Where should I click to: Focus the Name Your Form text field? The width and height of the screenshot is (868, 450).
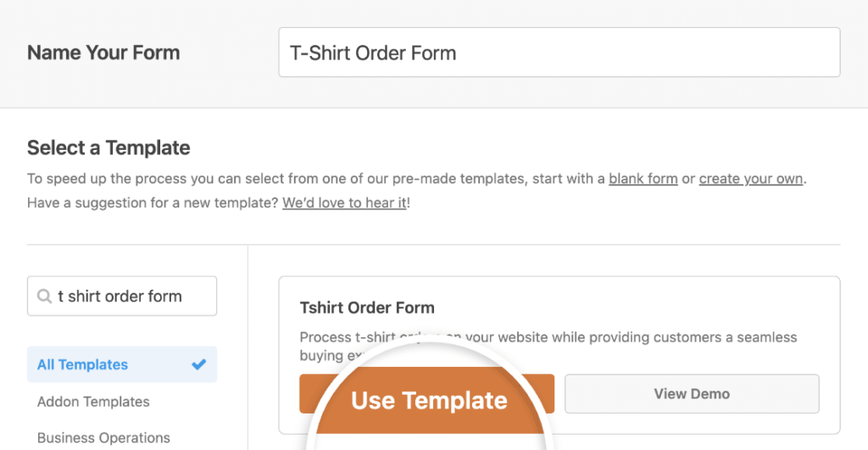559,53
